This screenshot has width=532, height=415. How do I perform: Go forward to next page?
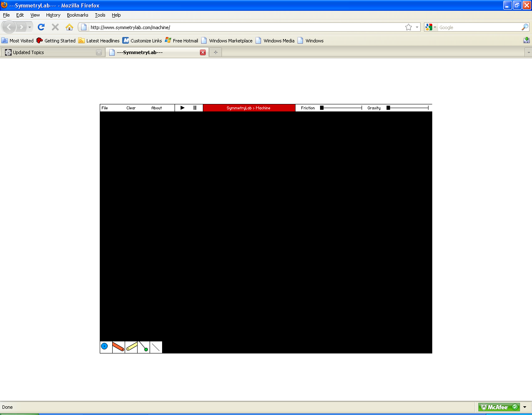tap(21, 27)
